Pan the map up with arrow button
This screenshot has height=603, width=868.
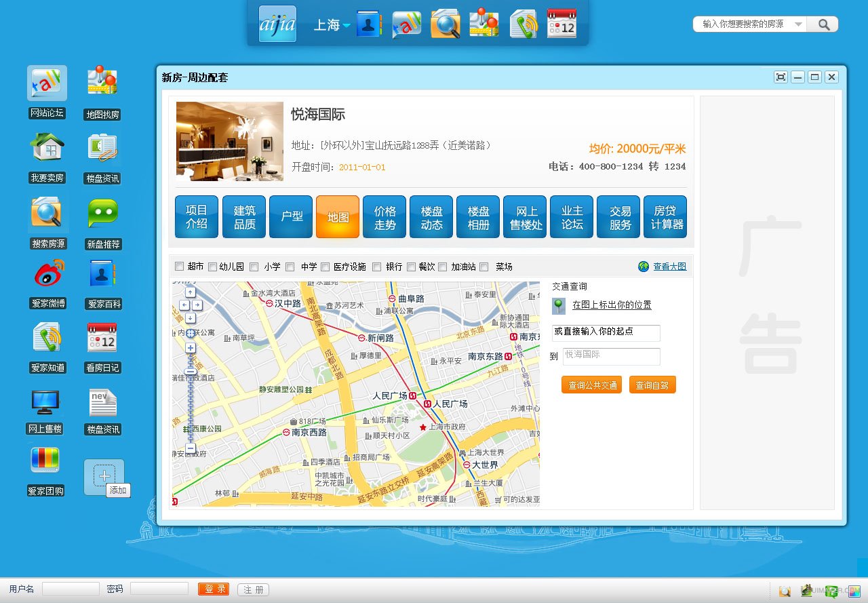191,292
